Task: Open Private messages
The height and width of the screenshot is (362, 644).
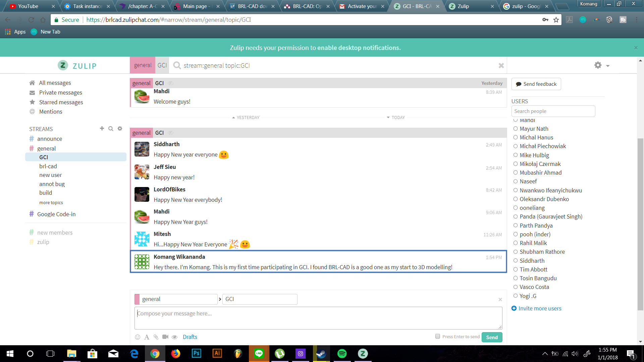Action: [60, 93]
